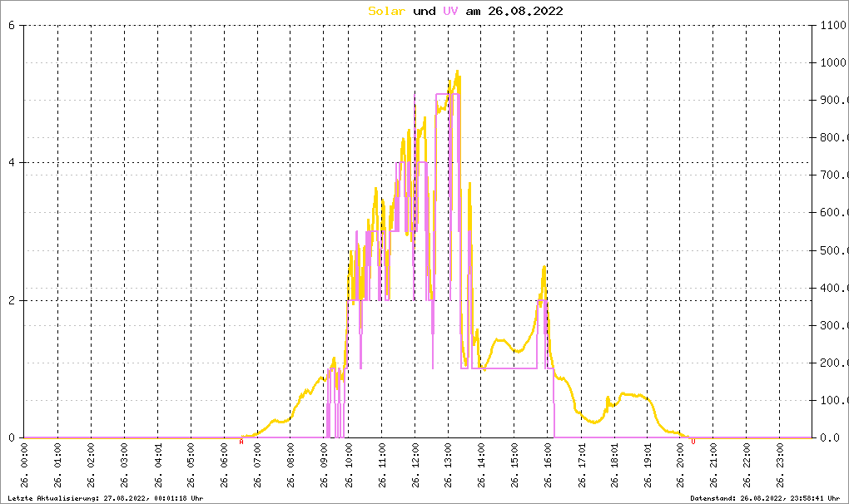Click the time label "26. 14:00"

tap(481, 465)
